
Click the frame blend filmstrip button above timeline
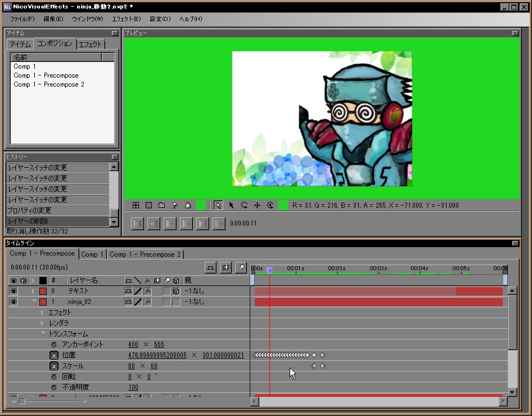pyautogui.click(x=226, y=267)
